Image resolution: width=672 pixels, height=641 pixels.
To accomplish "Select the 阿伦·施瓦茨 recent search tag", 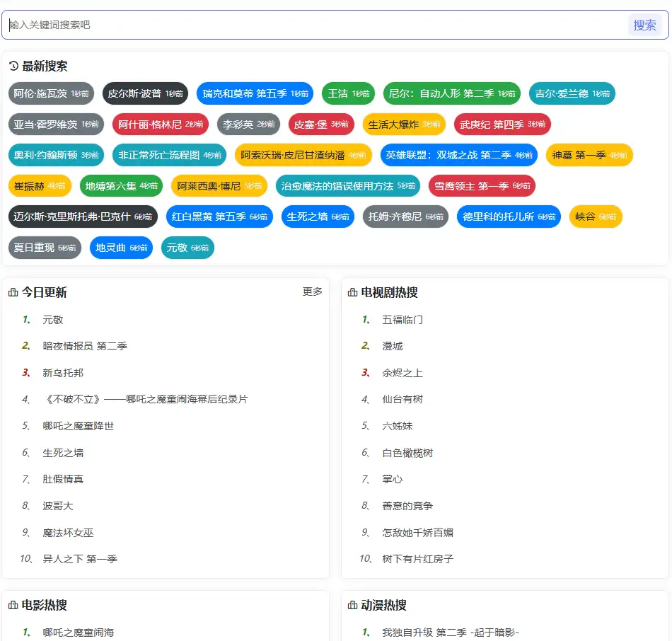I will click(x=51, y=93).
